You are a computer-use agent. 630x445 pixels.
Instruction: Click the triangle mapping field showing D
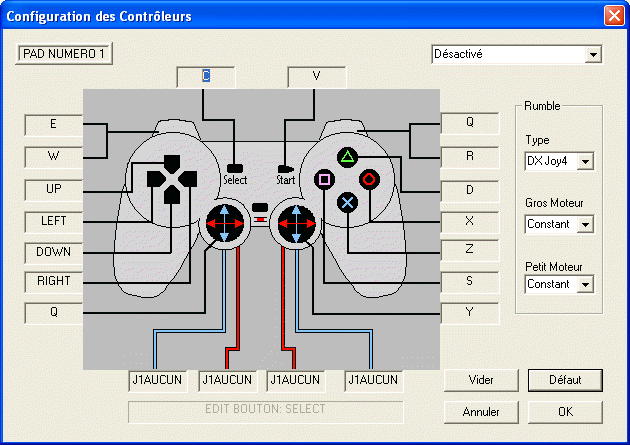coord(470,191)
